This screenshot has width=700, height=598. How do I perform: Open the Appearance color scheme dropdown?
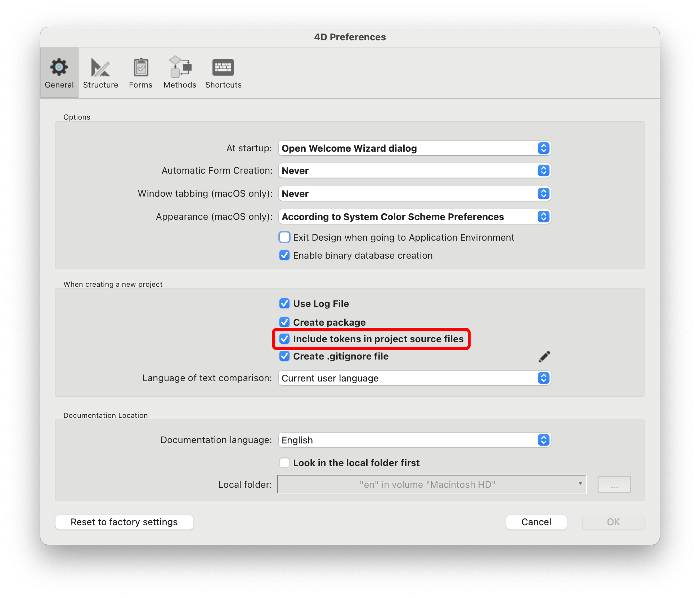point(414,217)
